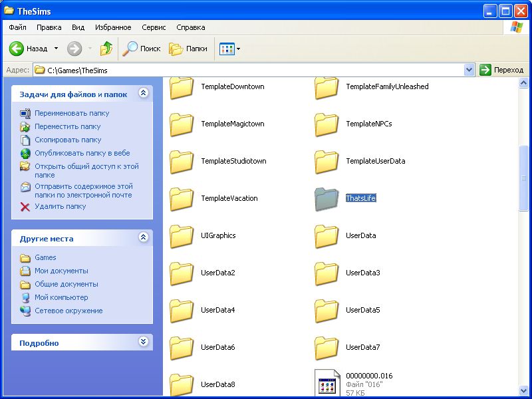Select the UserData8 folder icon

[x=182, y=384]
